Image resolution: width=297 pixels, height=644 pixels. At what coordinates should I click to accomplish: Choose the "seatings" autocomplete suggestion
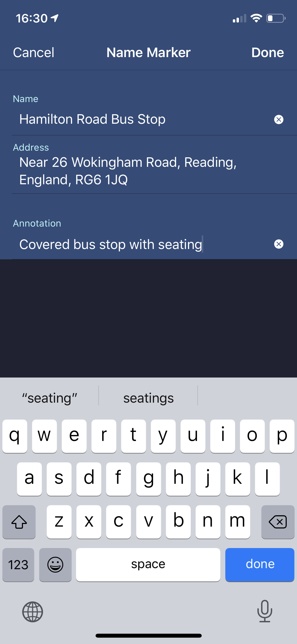pos(148,398)
